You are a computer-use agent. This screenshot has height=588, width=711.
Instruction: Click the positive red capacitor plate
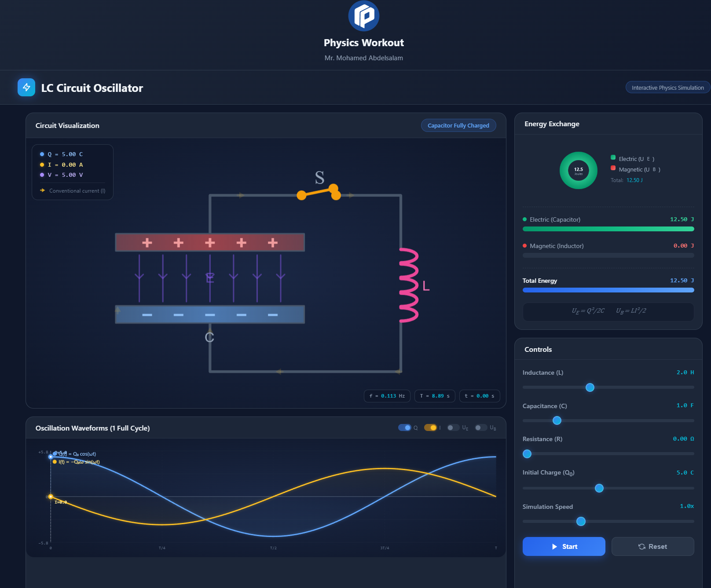click(210, 242)
